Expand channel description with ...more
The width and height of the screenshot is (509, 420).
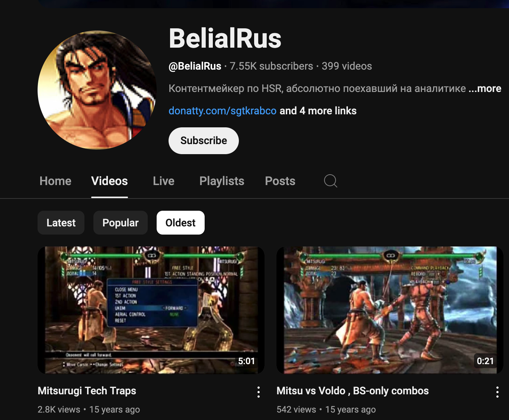485,89
